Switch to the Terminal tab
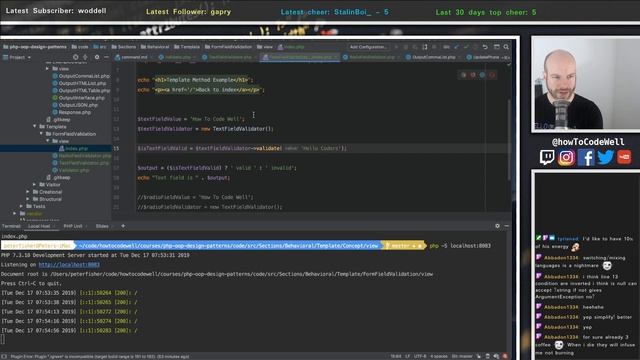 pyautogui.click(x=11, y=226)
